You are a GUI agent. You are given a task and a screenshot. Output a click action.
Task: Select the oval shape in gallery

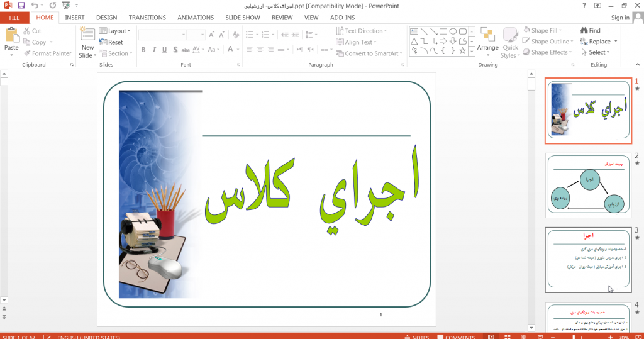tap(453, 31)
